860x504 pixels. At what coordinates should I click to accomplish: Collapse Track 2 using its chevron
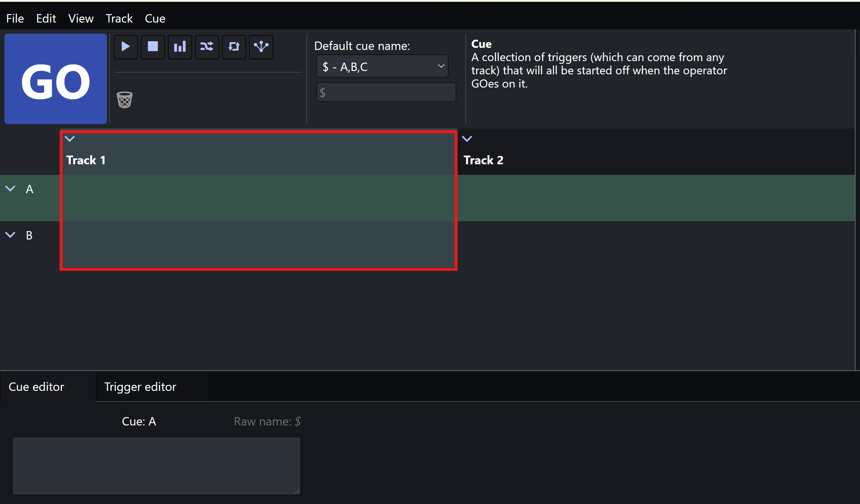tap(467, 139)
